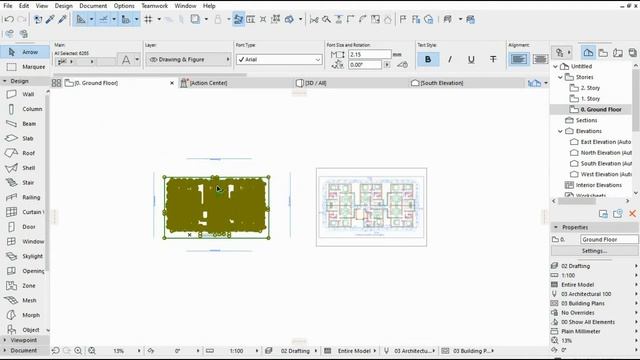Image resolution: width=640 pixels, height=360 pixels.
Task: Select the Stair tool
Action: [24, 182]
